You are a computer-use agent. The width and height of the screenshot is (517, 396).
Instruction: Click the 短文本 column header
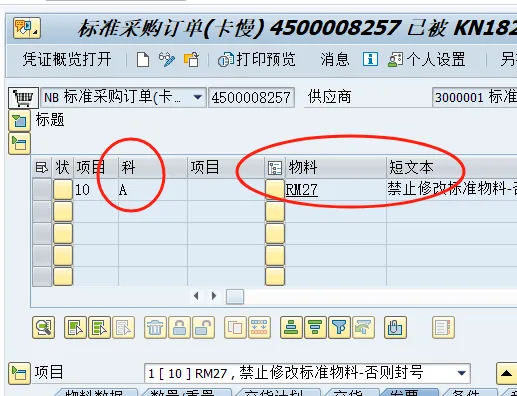point(452,167)
